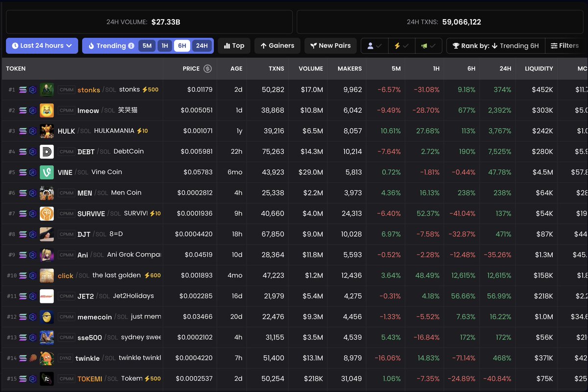588x392 pixels.
Task: Click the info icon beside Trending
Action: coord(131,46)
